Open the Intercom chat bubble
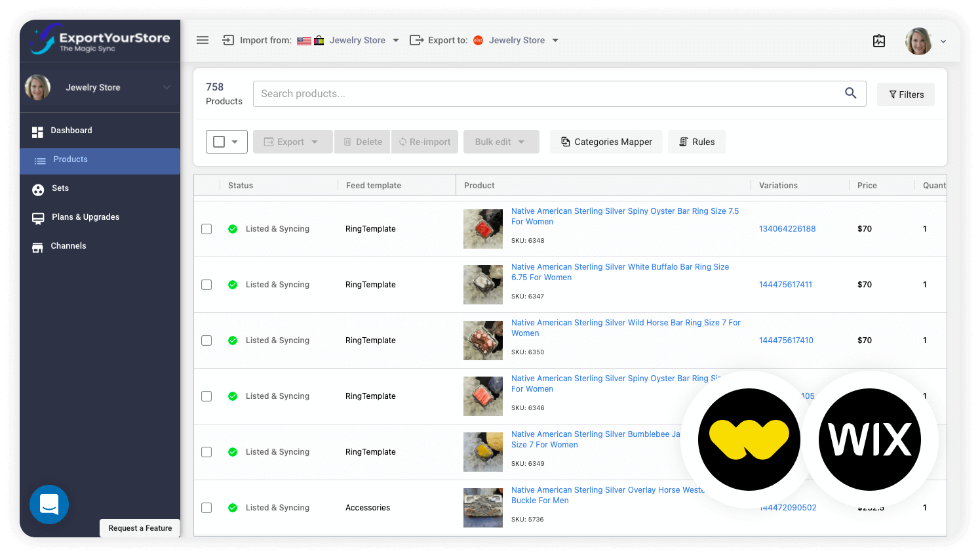Screen dimensions: 980x557 point(49,505)
